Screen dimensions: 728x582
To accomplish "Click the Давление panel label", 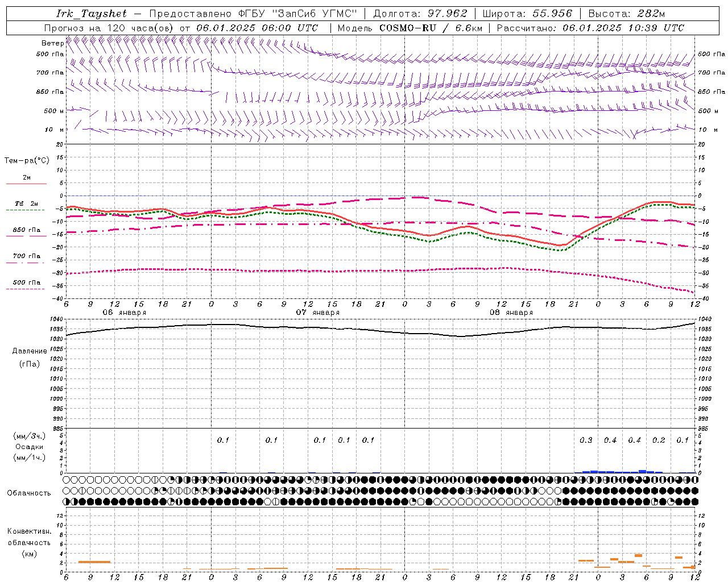I will pos(30,351).
